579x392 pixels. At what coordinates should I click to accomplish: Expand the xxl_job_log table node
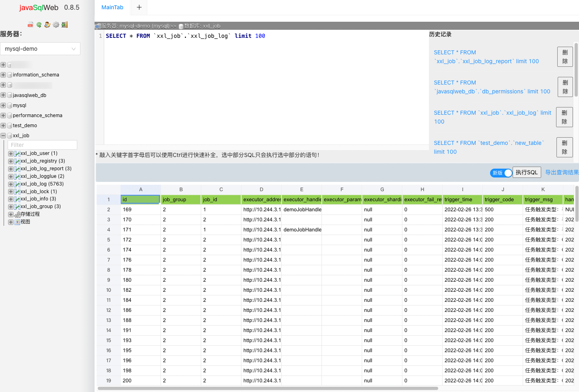pyautogui.click(x=11, y=184)
